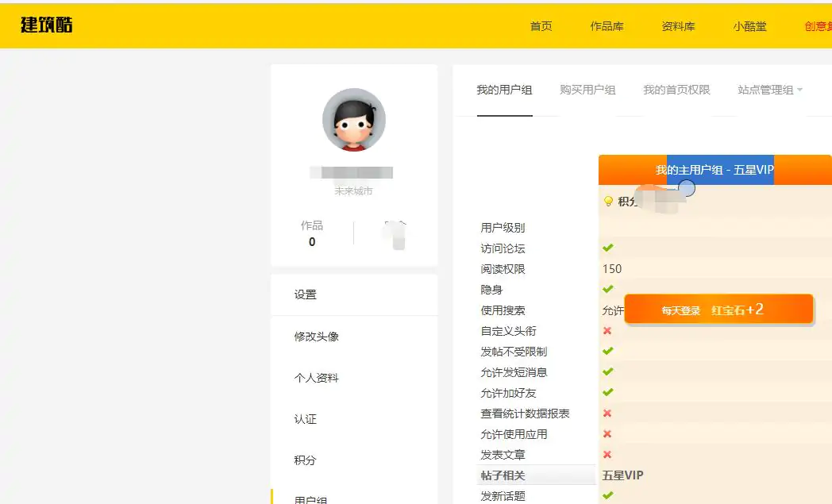Open 认证 in the sidebar
Image resolution: width=832 pixels, height=504 pixels.
pos(305,419)
